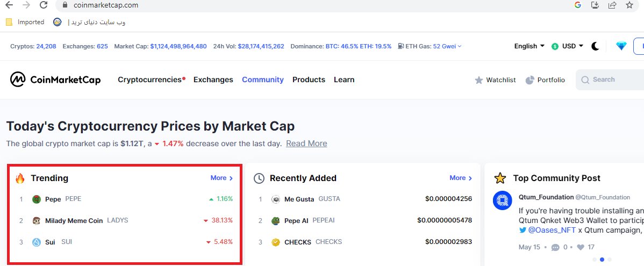
Task: Open the Community menu
Action: pyautogui.click(x=263, y=80)
